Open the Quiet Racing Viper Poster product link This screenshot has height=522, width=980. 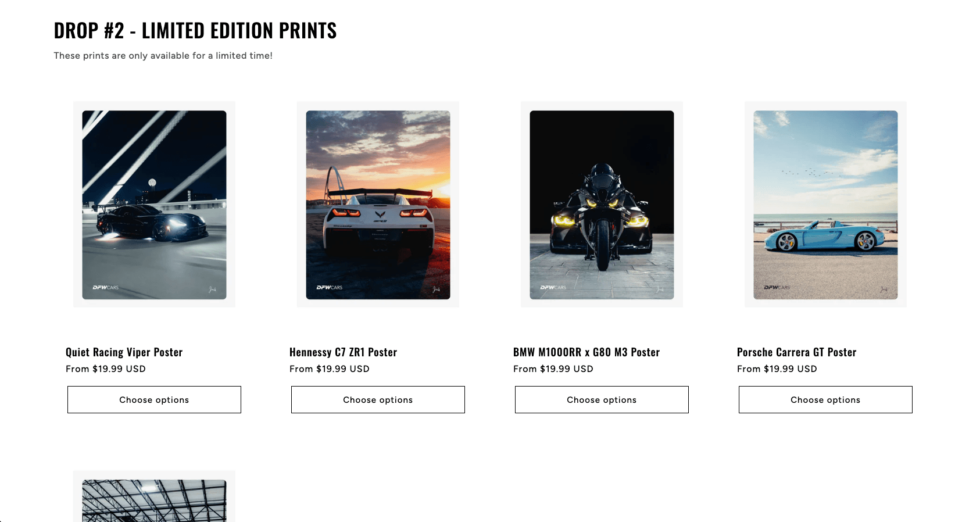coord(124,352)
